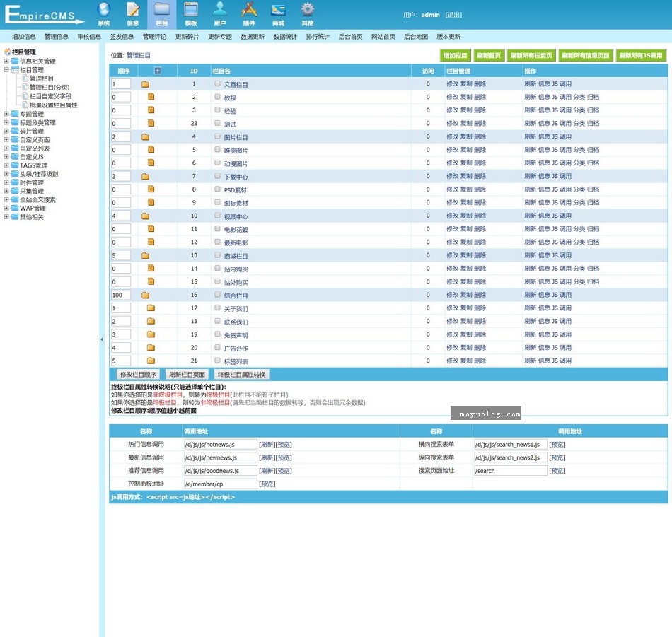Viewport: 672px width, 637px height.
Task: Check the 文章栏目 checkbox
Action: (x=217, y=83)
